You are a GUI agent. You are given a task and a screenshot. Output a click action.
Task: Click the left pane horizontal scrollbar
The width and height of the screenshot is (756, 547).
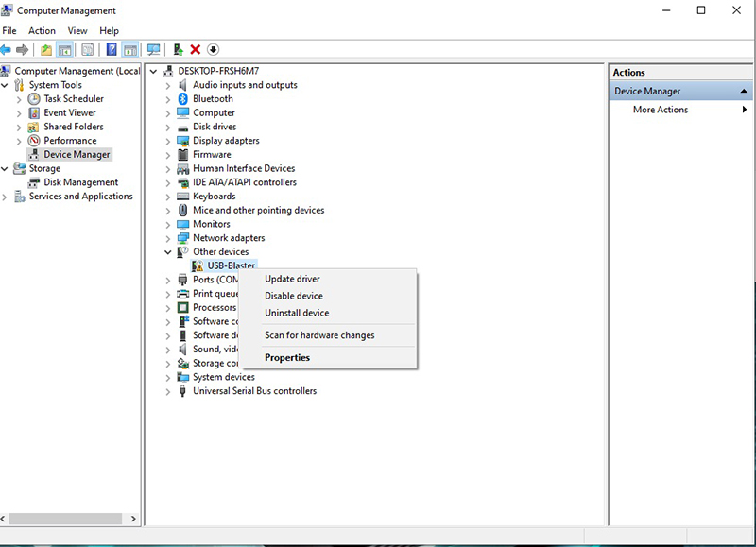[66, 519]
